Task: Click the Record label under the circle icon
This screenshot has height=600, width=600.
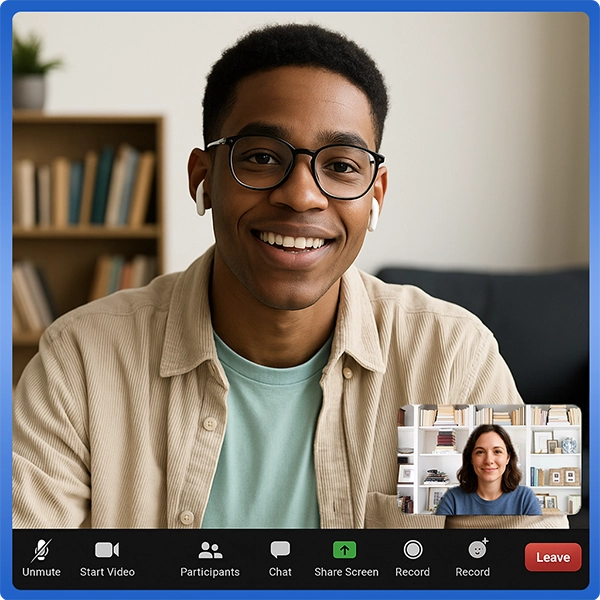Action: (x=412, y=572)
